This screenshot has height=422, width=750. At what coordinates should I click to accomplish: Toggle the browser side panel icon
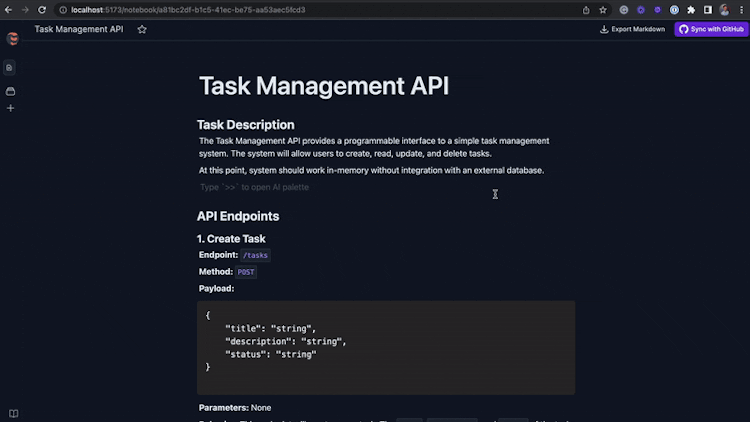[708, 10]
